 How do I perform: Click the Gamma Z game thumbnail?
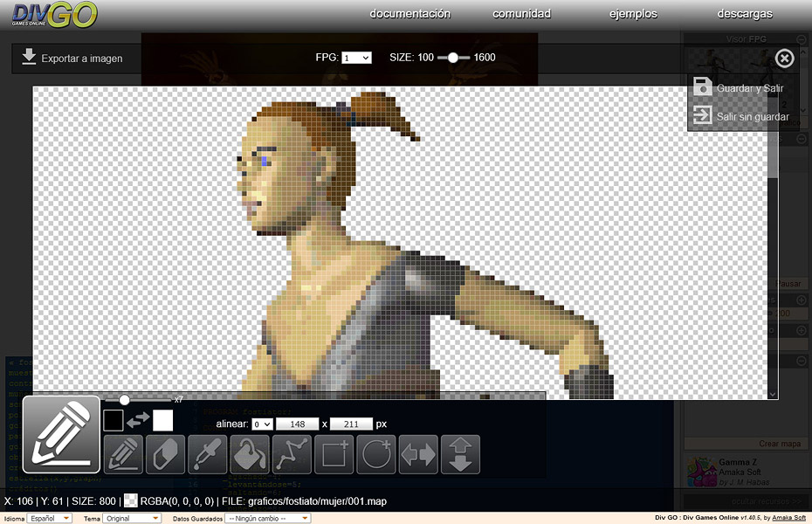pyautogui.click(x=702, y=472)
